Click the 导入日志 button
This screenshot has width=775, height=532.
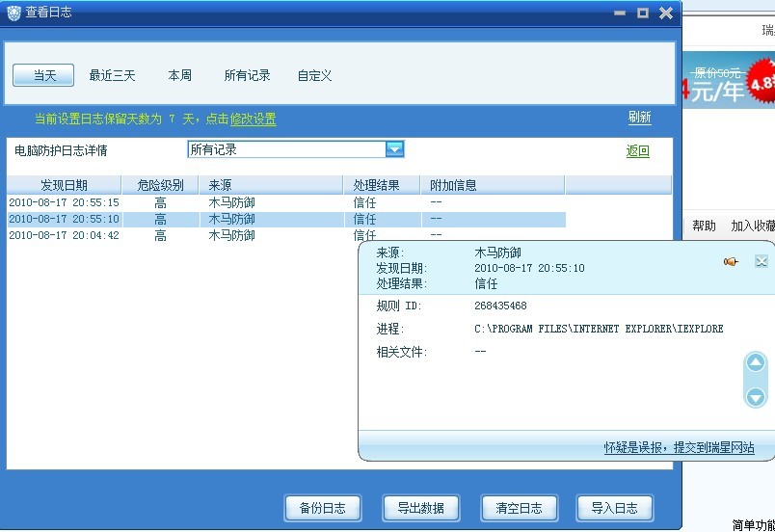click(615, 508)
